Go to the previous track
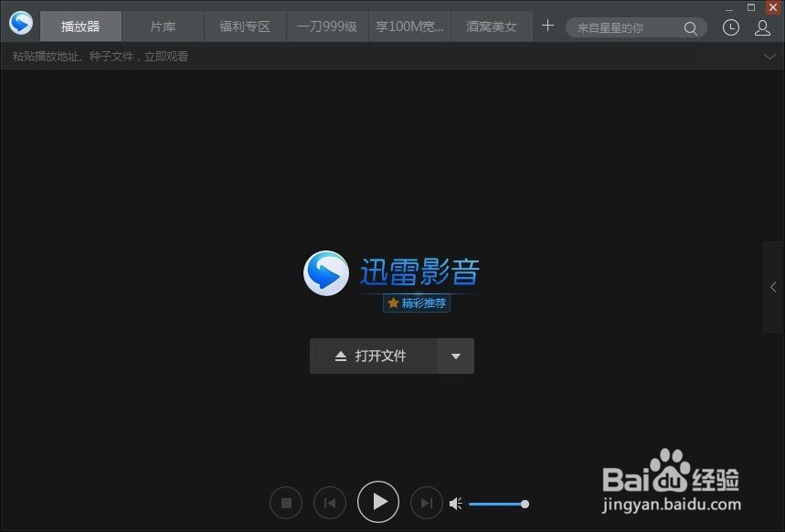 (329, 503)
